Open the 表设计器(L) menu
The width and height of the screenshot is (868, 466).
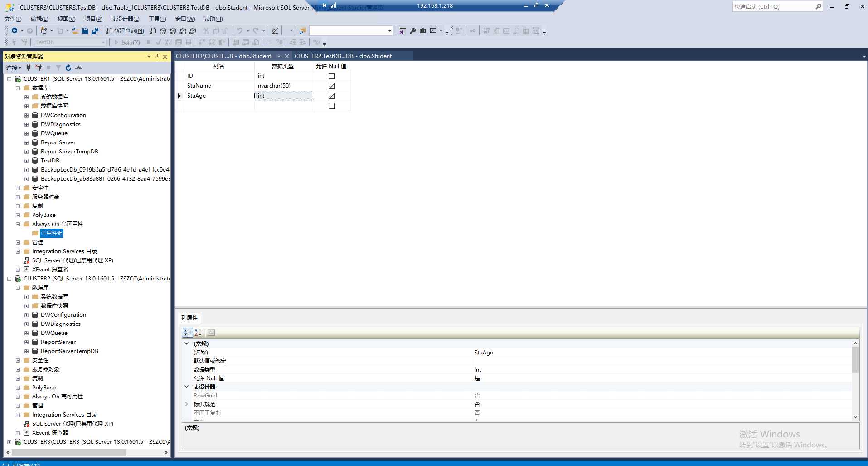click(125, 19)
